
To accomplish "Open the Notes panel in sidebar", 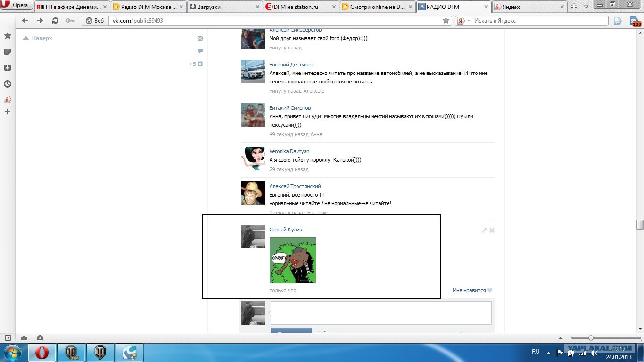I will [8, 51].
